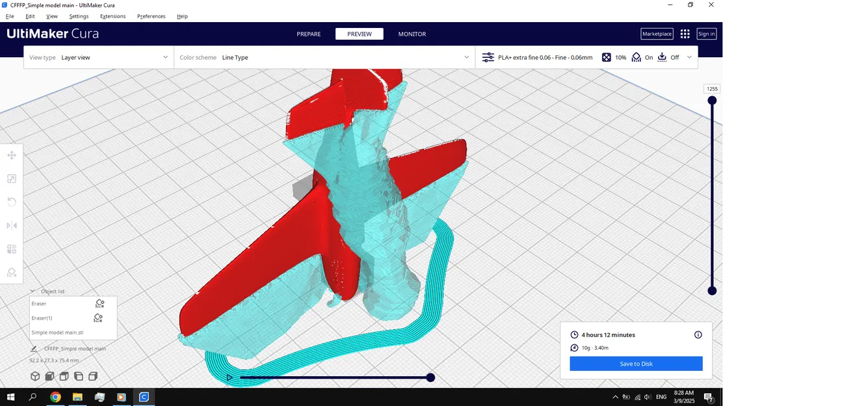Click the CFFFP_Simple model main project name
The image size is (868, 406).
click(x=75, y=349)
